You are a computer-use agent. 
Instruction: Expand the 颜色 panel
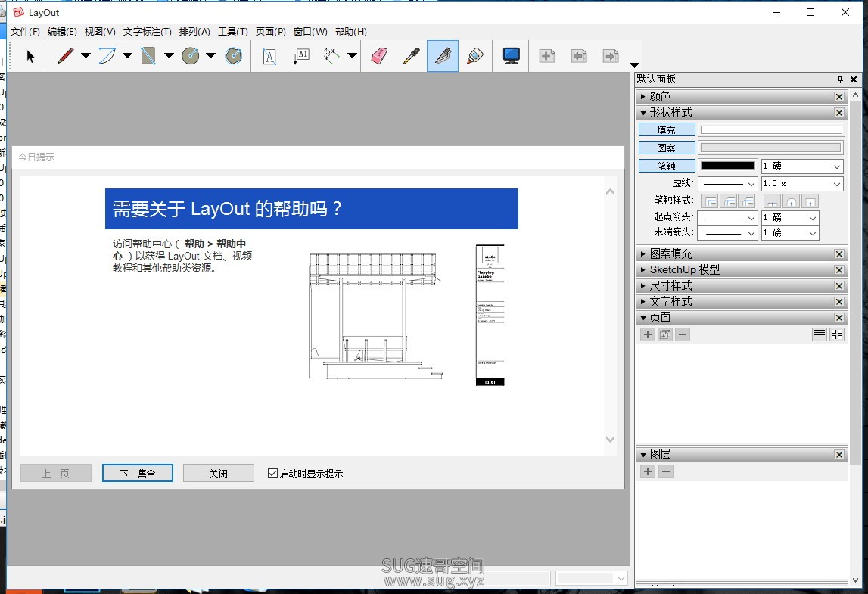coord(643,96)
